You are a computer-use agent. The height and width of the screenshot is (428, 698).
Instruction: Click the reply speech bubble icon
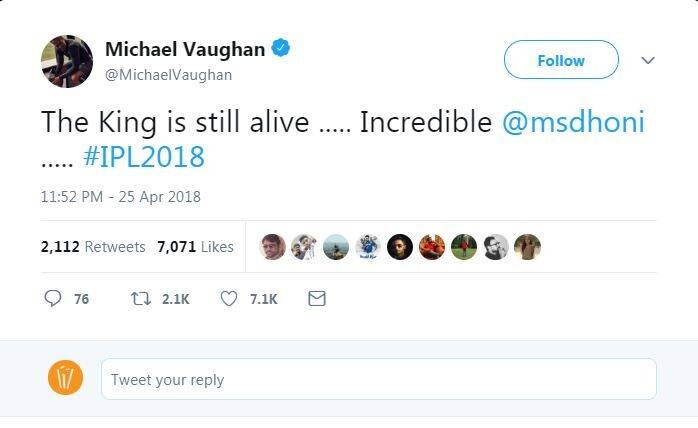[x=53, y=298]
